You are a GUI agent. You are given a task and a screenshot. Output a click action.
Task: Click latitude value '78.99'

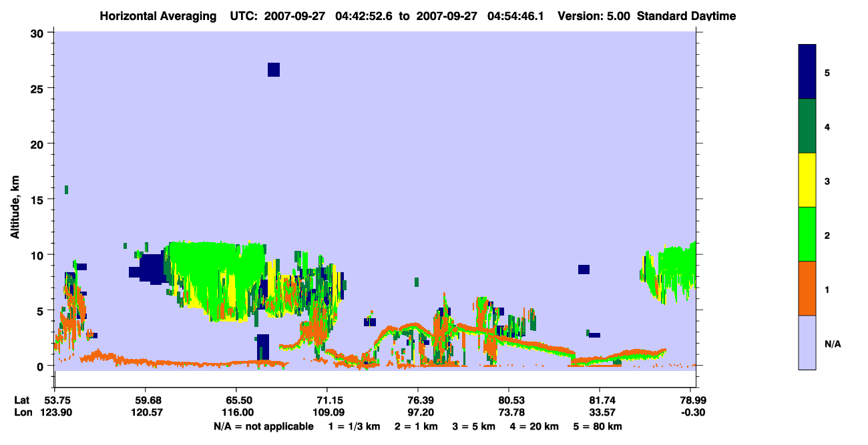click(692, 400)
